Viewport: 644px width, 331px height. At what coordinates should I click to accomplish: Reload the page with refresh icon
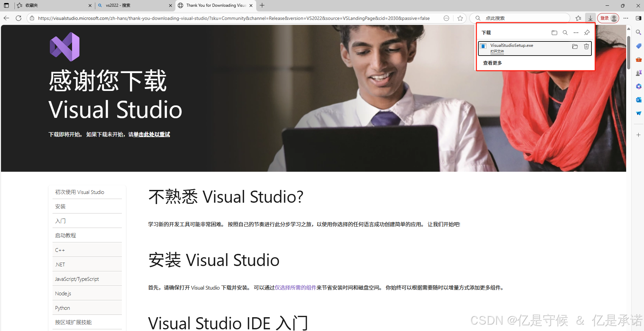pos(19,18)
